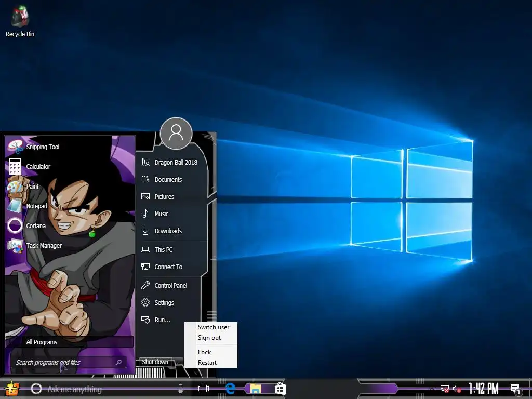Choose Switch user from power menu
Screen dimensions: 532x399
coord(214,327)
